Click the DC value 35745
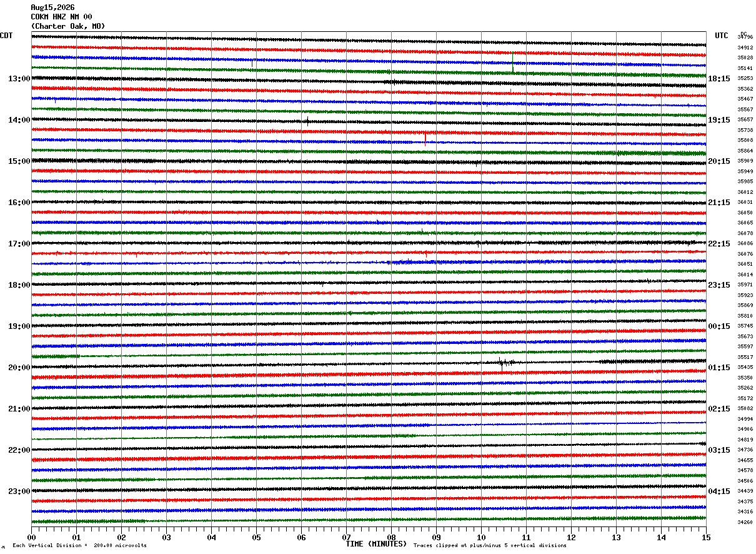The height and width of the screenshot is (554, 756). [x=745, y=326]
